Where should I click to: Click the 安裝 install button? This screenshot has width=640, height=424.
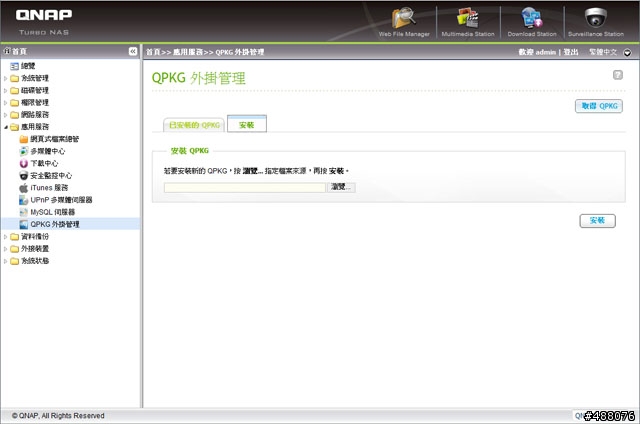tap(598, 221)
